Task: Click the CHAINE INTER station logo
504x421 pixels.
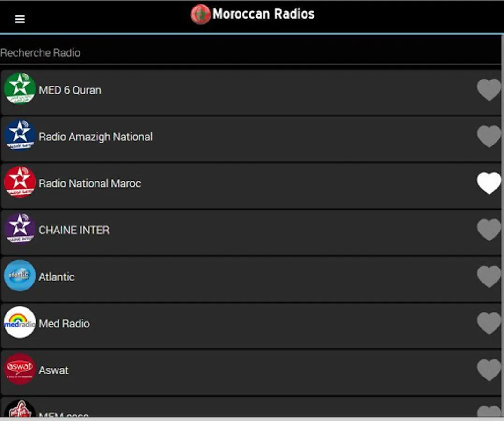Action: click(x=20, y=228)
